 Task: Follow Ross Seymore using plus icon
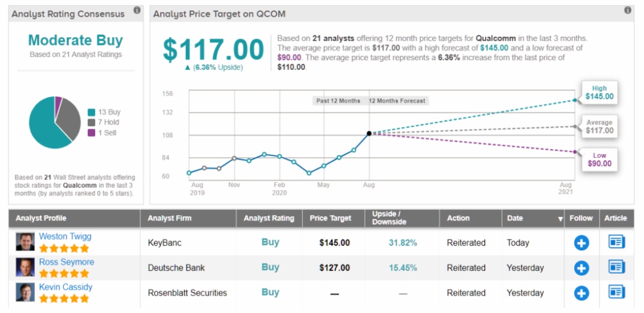click(x=581, y=267)
